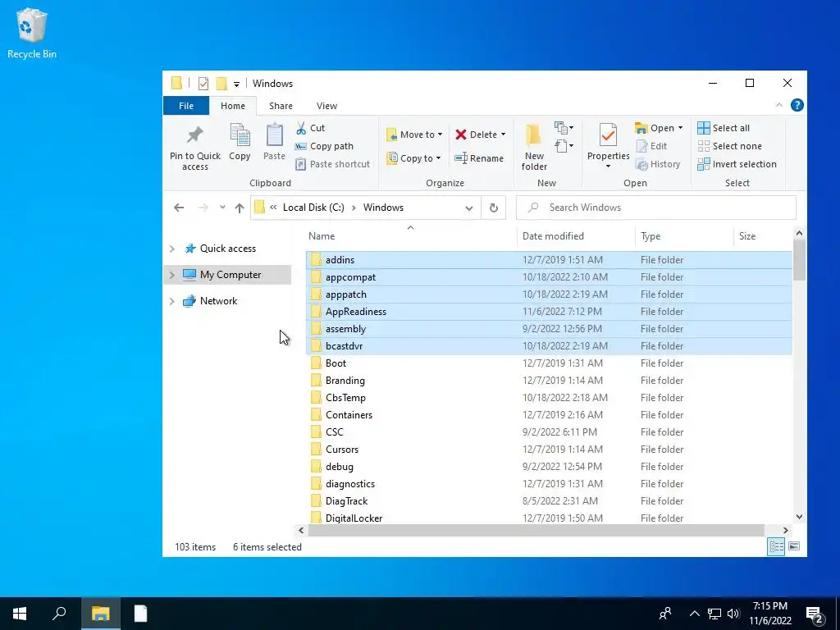Open the Recycle Bin desktop icon

[x=32, y=33]
